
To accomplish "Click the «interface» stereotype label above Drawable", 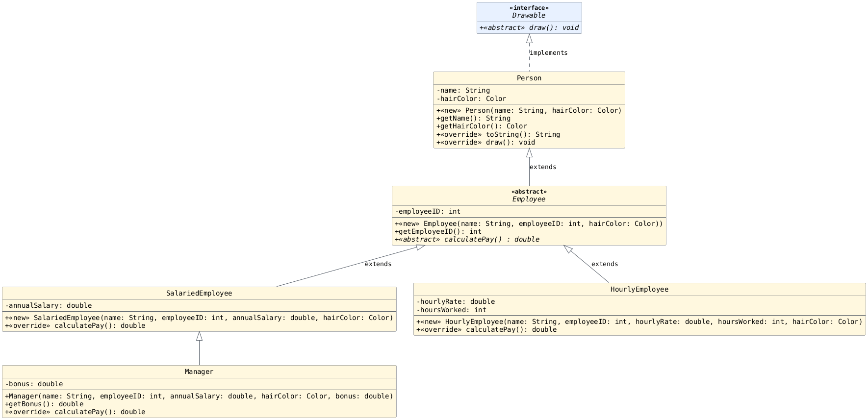I will point(529,8).
